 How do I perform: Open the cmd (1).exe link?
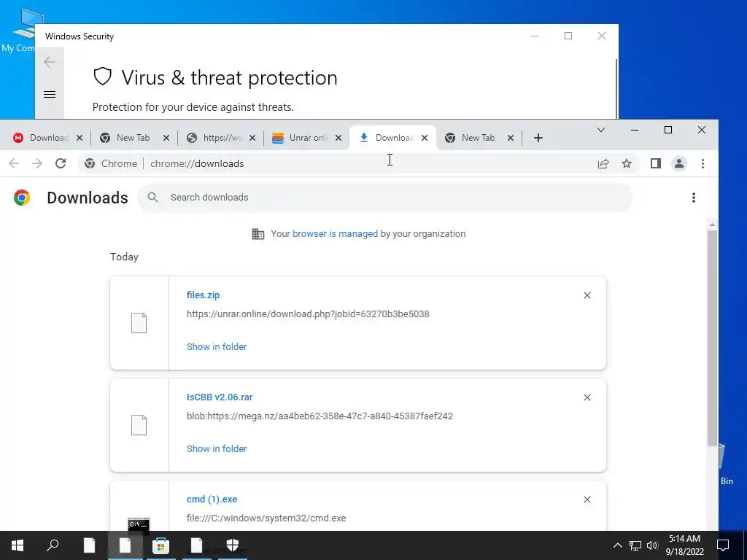212,499
